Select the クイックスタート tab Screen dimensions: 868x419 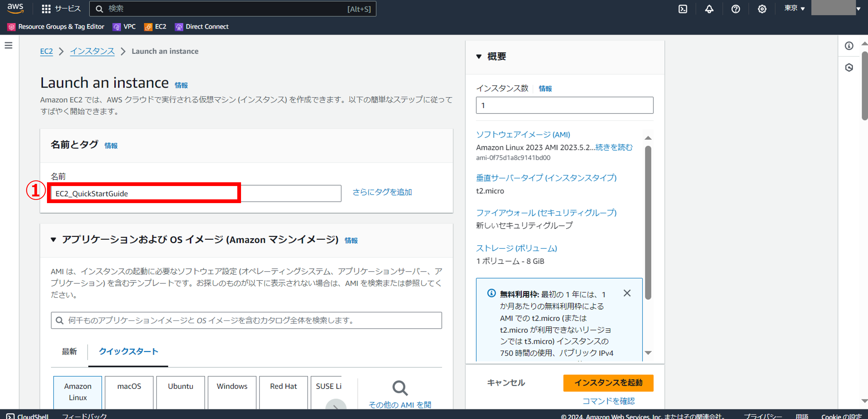pyautogui.click(x=128, y=351)
